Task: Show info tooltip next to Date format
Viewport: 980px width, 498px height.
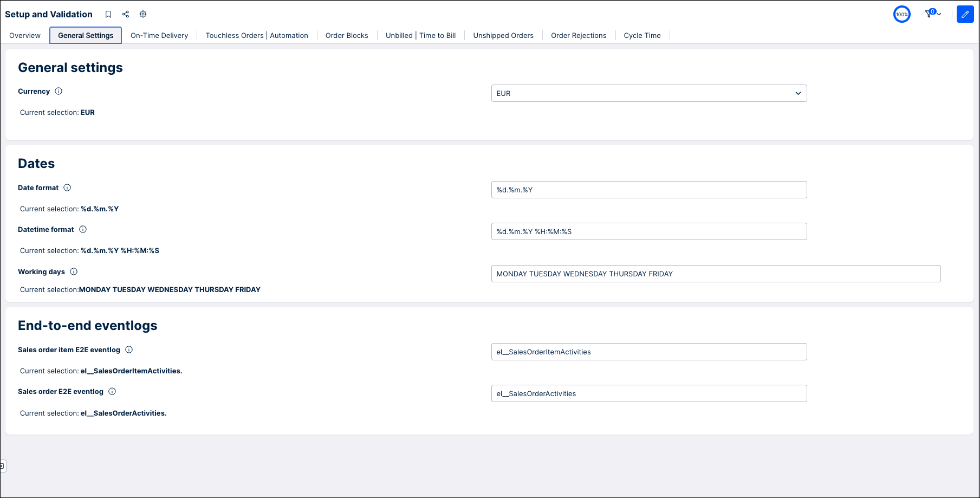Action: point(67,187)
